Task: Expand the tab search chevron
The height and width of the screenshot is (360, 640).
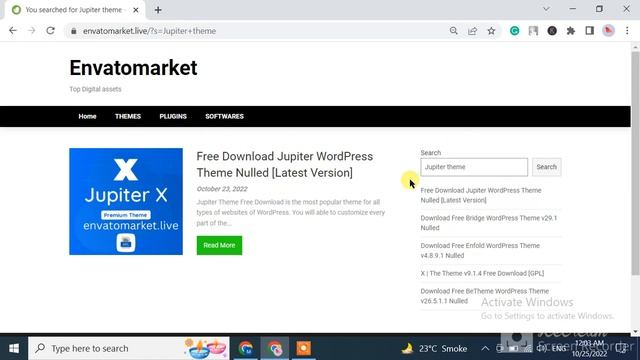Action: pos(546,9)
